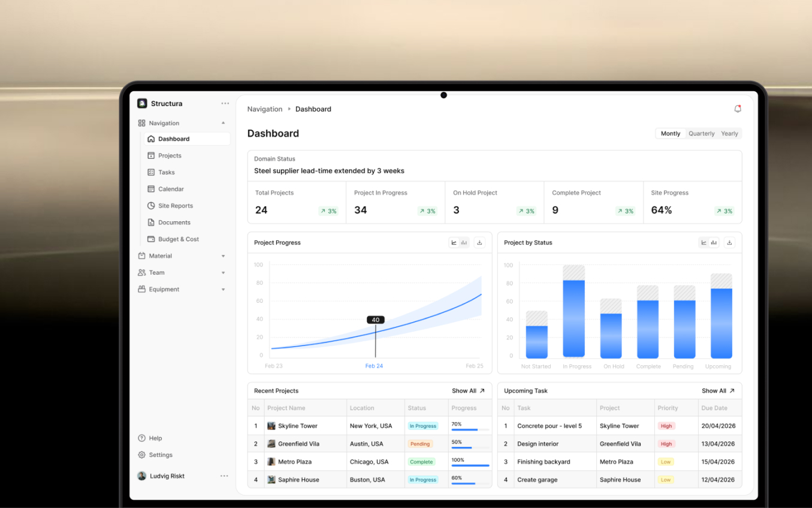This screenshot has height=508, width=812.
Task: Click Navigation in the breadcrumb
Action: [x=265, y=109]
